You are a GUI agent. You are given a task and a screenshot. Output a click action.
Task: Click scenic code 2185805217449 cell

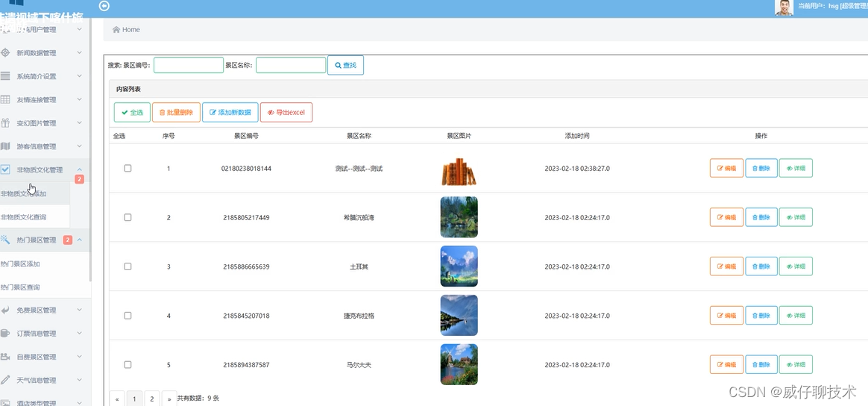tap(246, 218)
